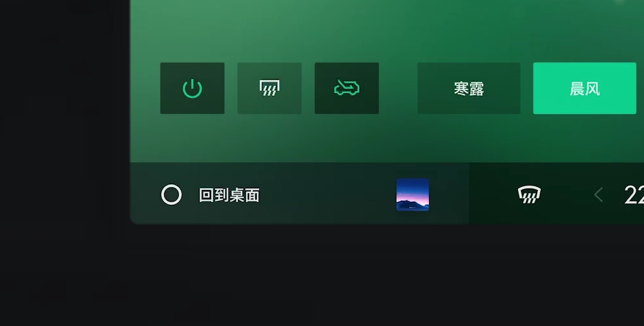The width and height of the screenshot is (644, 326).
Task: Click the arrow left of 22
Action: (599, 195)
